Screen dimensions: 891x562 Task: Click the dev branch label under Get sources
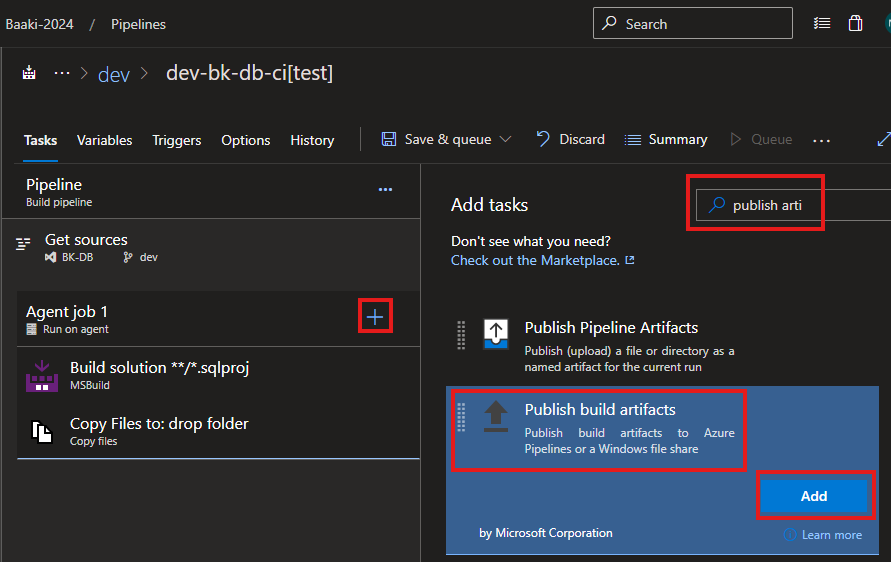[x=148, y=257]
